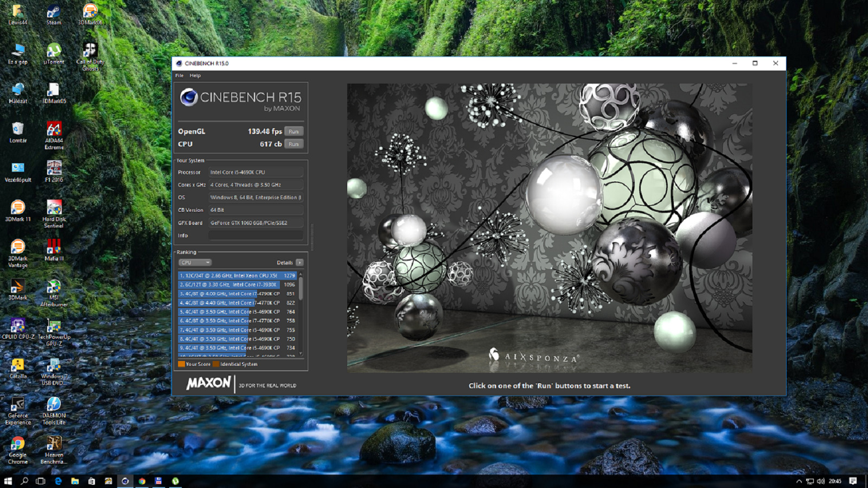Open TechPowerUp GPU-Z desktop icon

tap(54, 332)
